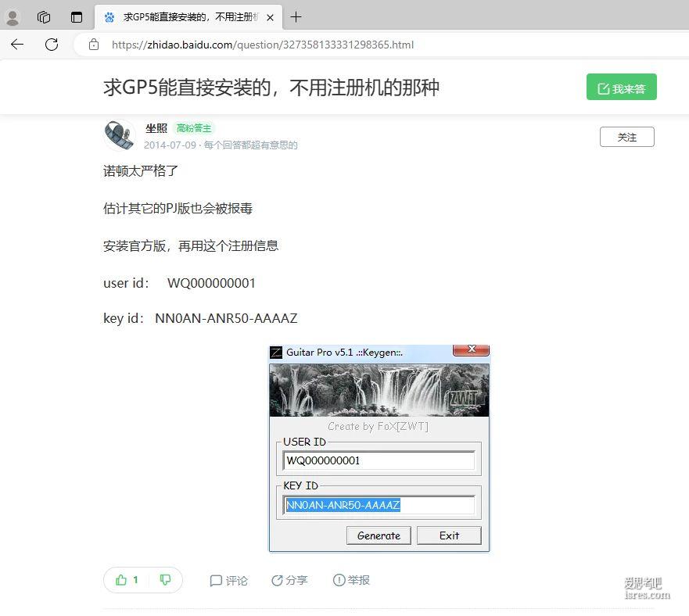Close the Baidu Zhidao browser tab
The height and width of the screenshot is (616, 689).
(x=271, y=17)
